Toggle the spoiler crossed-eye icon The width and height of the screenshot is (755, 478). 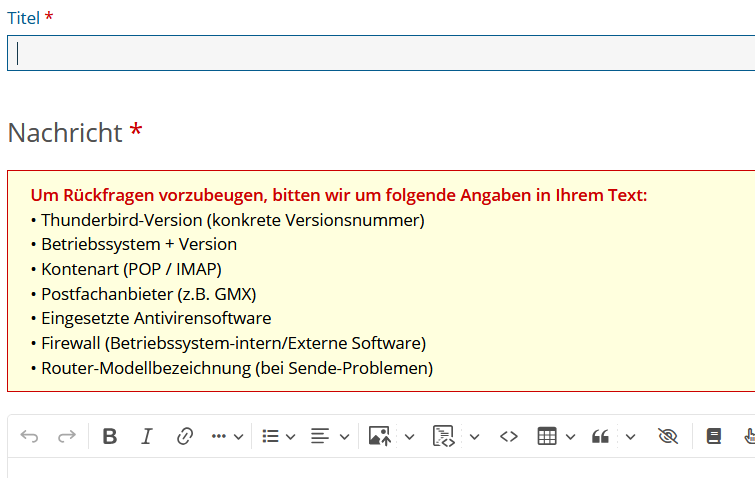668,436
